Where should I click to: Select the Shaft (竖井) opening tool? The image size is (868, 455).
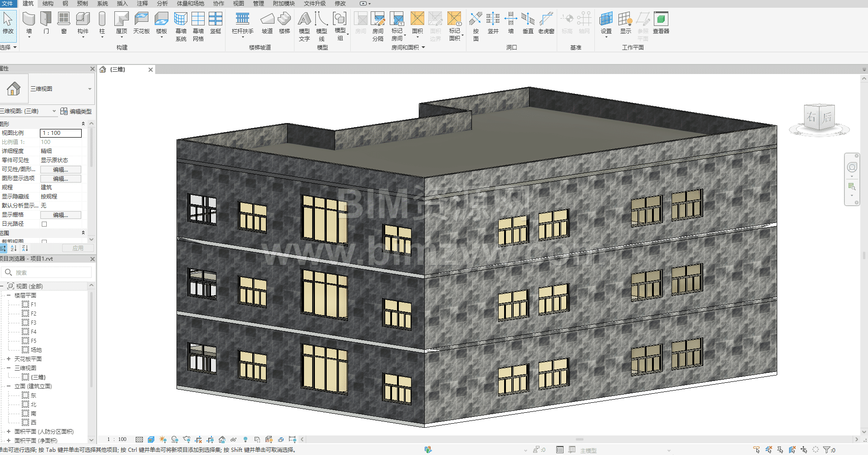coord(493,23)
